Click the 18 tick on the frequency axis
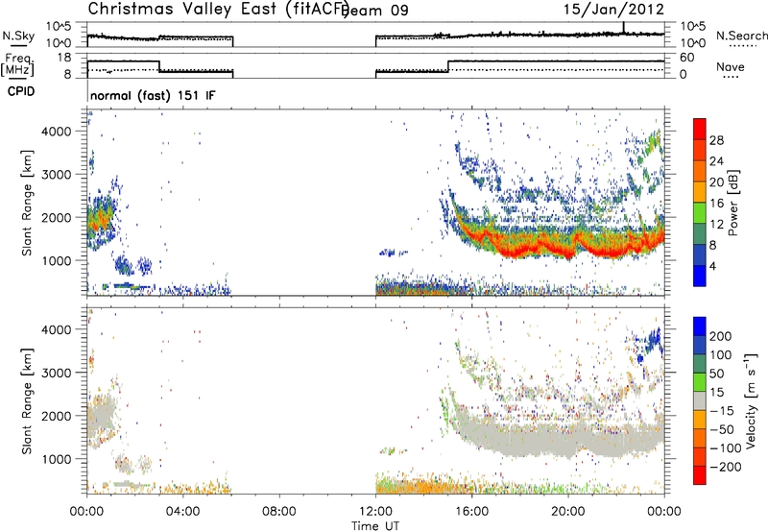This screenshot has height=532, width=768. tap(64, 58)
